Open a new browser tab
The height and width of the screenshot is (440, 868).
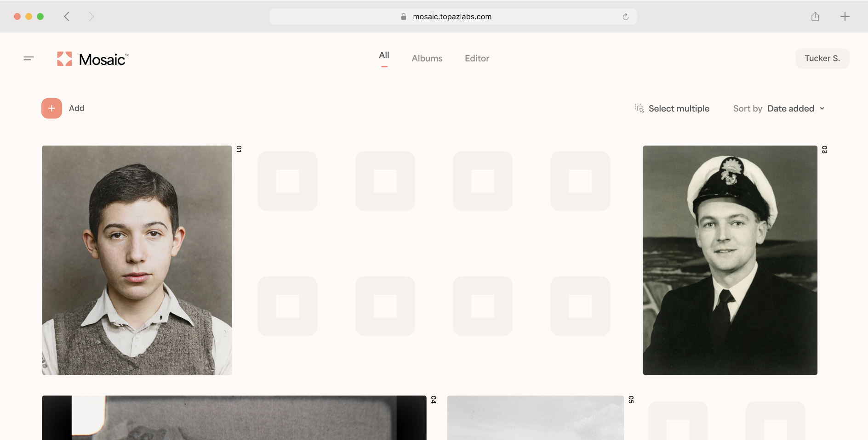coord(845,17)
